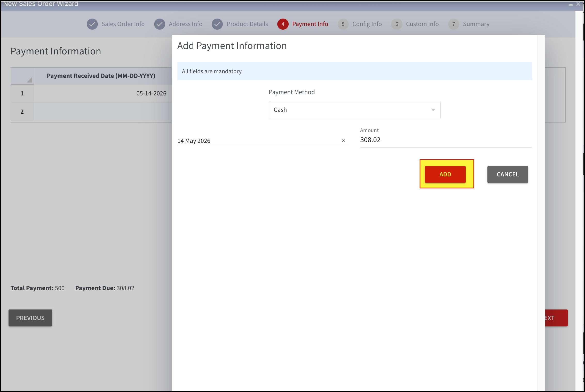Go to the Summary step tab
Viewport: 585px width, 392px height.
(x=476, y=24)
